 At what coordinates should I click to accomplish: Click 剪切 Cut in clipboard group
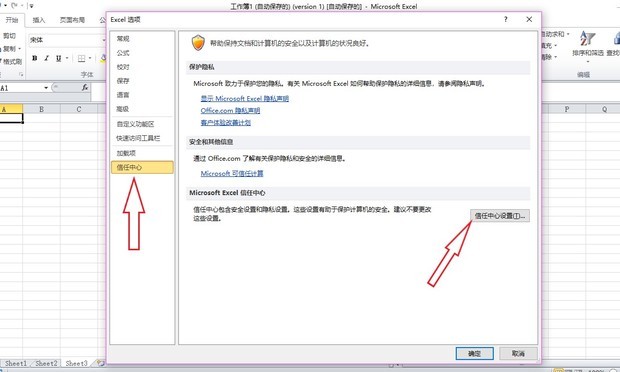(x=9, y=36)
